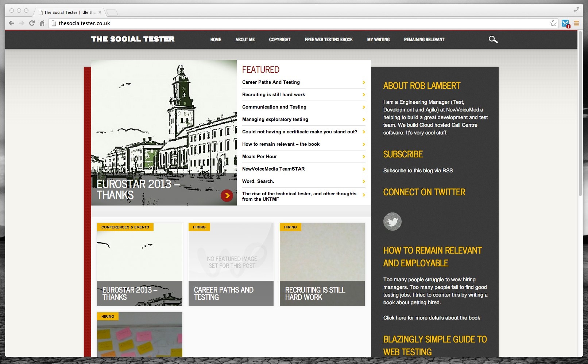
Task: Open the NewVoiceMedia TeamSTAR post
Action: point(273,169)
